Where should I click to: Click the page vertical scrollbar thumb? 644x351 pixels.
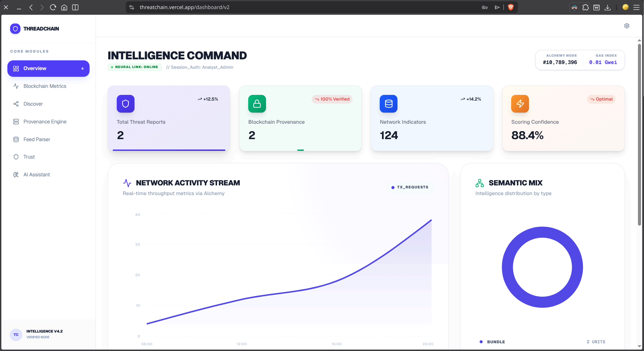pos(639,134)
